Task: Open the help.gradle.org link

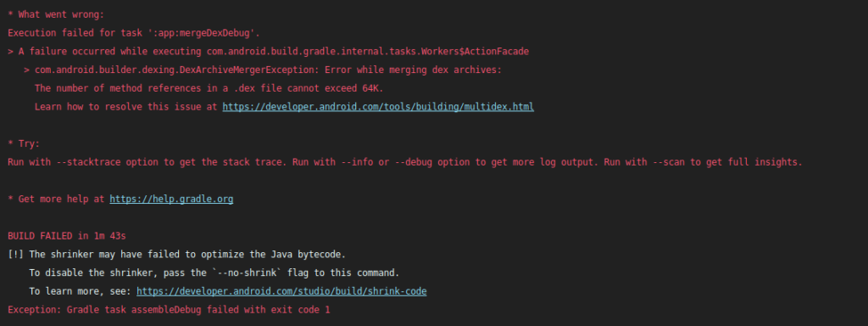Action: pyautogui.click(x=171, y=199)
